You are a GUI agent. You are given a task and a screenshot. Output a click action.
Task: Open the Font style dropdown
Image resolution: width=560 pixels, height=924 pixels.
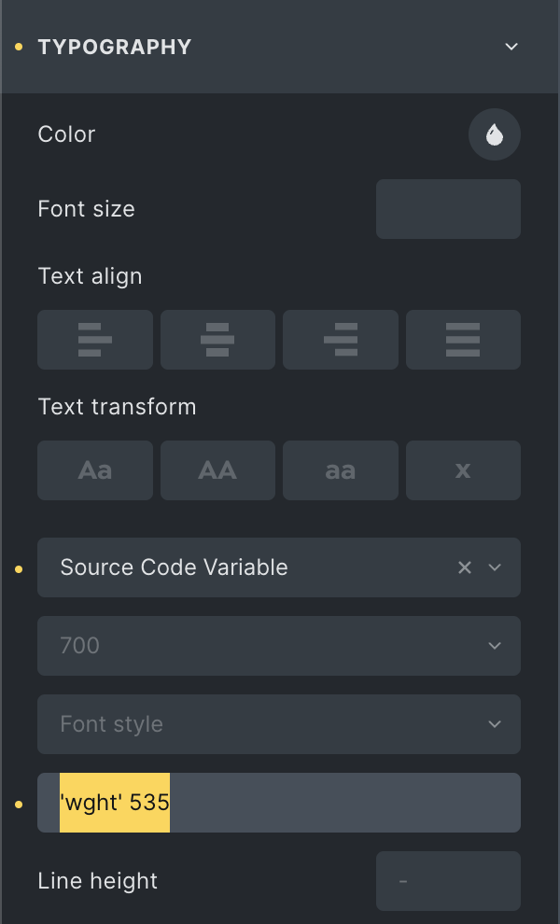pos(278,724)
